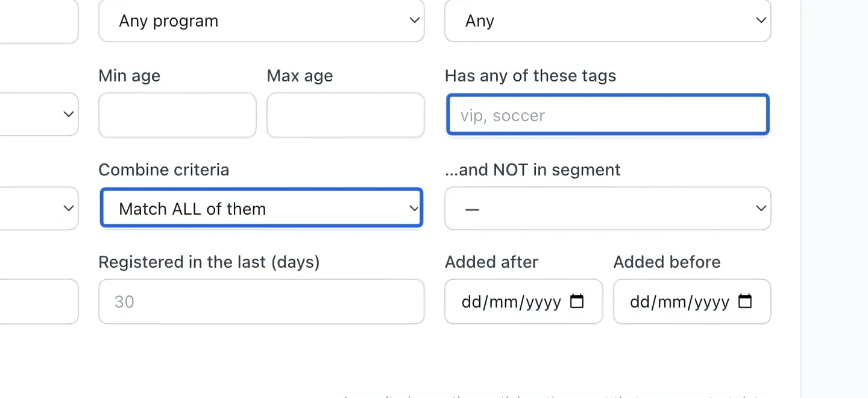Click the Max age input field
This screenshot has width=868, height=398.
pos(345,115)
